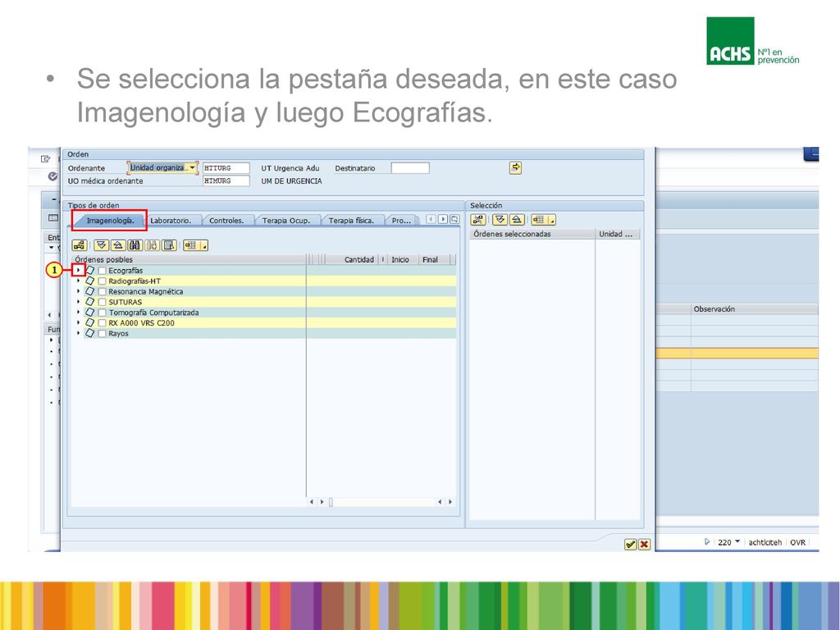
Task: Click the document icon of Radiografías-HT row
Action: pyautogui.click(x=90, y=281)
